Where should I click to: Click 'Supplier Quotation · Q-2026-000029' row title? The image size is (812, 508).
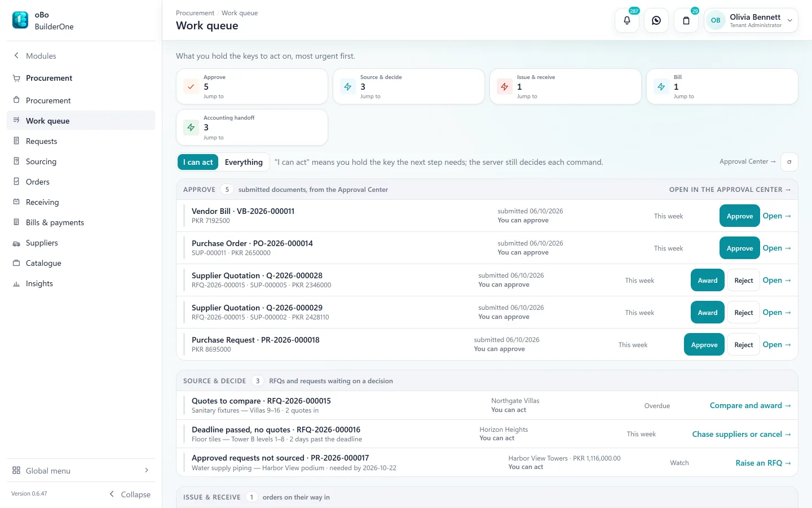pos(257,308)
